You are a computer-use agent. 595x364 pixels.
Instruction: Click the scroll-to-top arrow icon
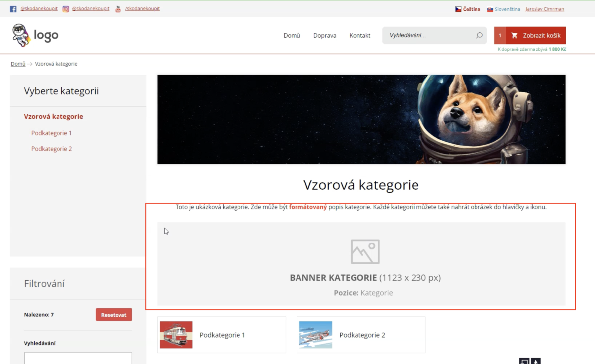coord(536,361)
